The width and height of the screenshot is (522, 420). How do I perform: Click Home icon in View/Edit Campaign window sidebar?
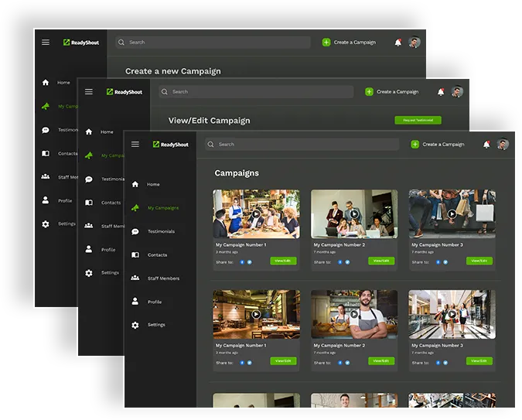click(x=89, y=132)
